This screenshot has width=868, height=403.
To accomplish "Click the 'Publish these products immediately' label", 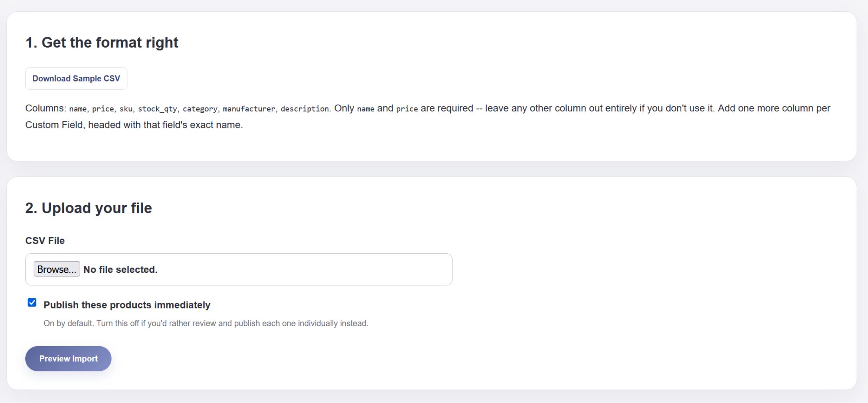I will tap(127, 305).
